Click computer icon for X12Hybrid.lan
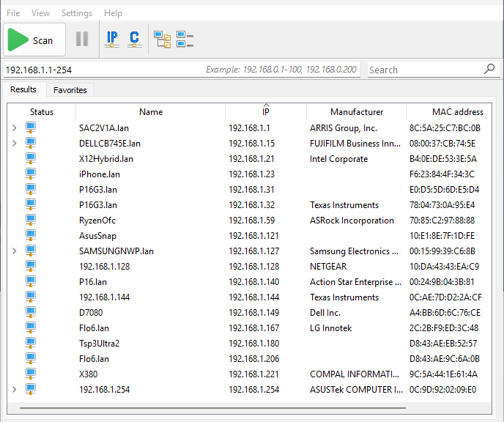The image size is (504, 422). tap(31, 158)
